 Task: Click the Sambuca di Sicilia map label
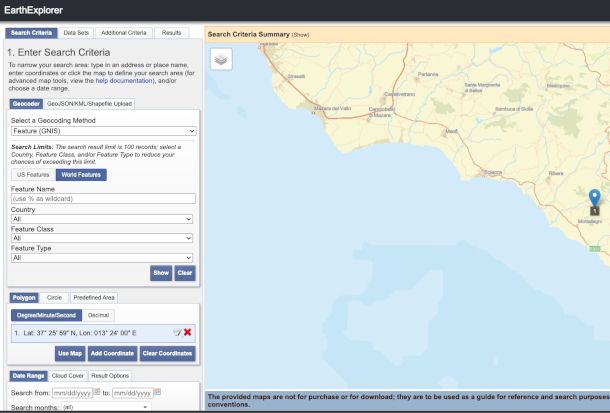click(x=514, y=109)
